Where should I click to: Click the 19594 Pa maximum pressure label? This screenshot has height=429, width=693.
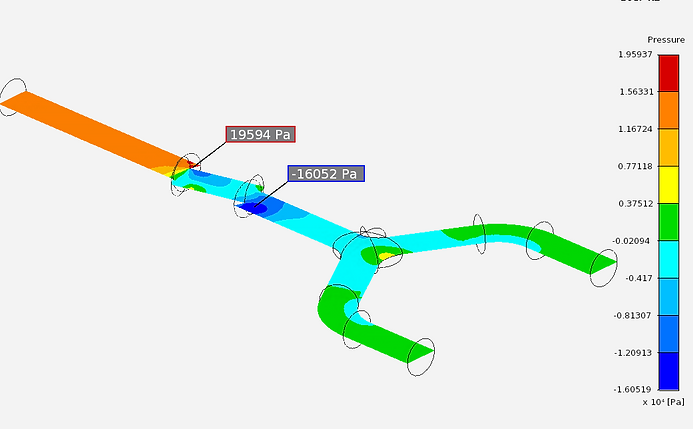pyautogui.click(x=260, y=134)
